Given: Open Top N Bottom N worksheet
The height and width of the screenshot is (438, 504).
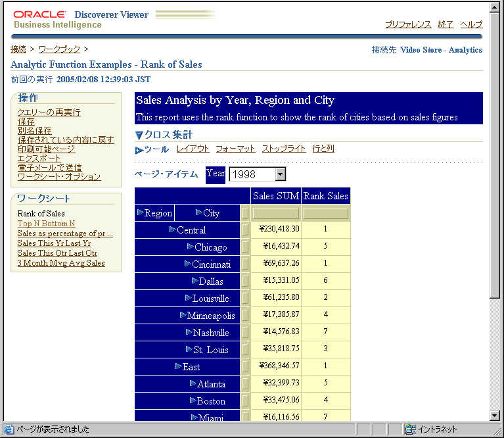Looking at the screenshot, I should click(x=46, y=224).
